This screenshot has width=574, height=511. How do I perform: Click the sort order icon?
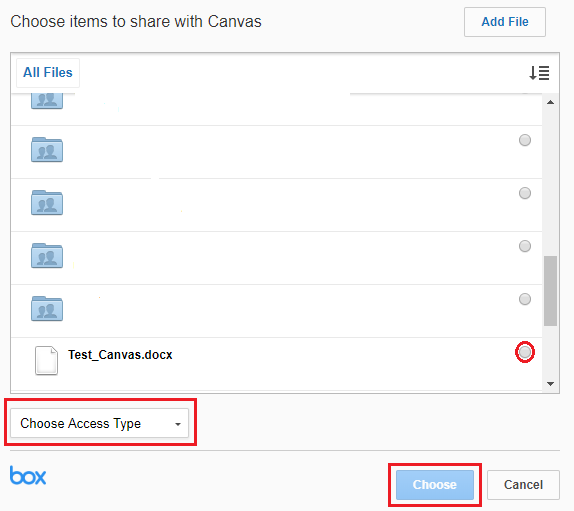point(539,72)
